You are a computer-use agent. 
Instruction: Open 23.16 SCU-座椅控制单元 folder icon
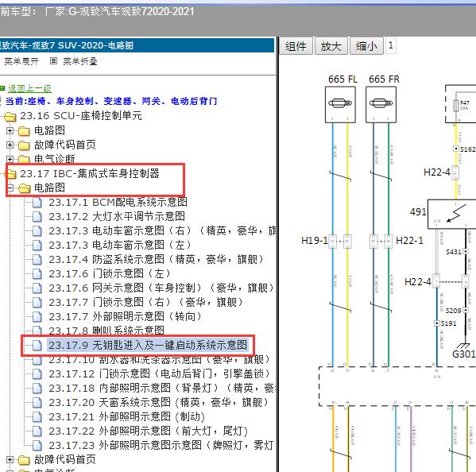10,116
